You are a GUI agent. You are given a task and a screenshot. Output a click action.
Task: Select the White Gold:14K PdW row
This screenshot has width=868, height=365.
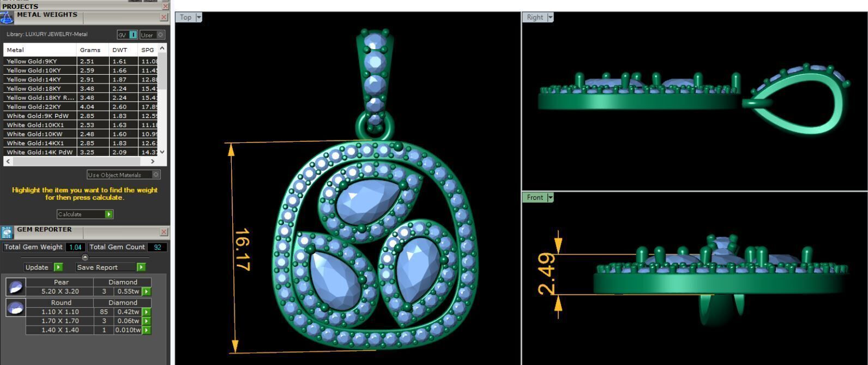click(81, 152)
